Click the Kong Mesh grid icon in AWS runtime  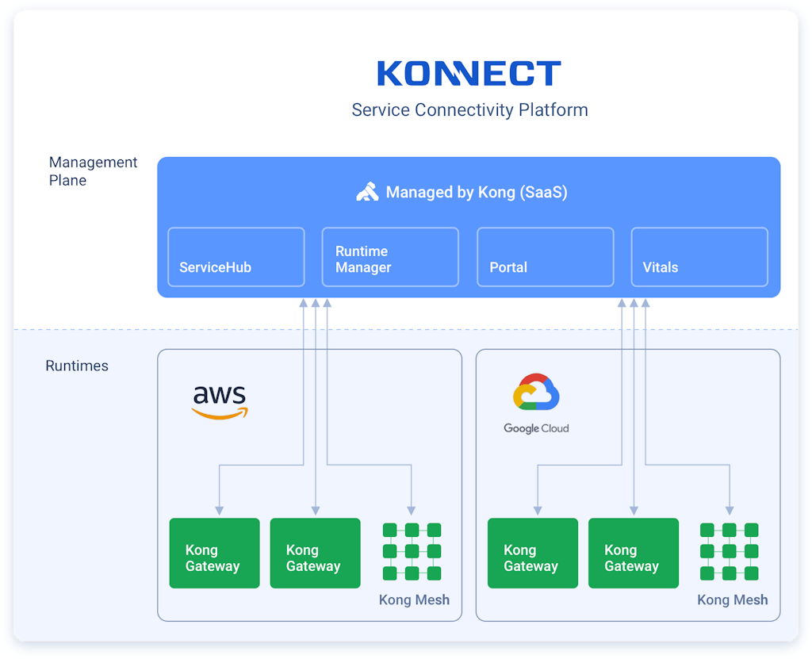(412, 551)
